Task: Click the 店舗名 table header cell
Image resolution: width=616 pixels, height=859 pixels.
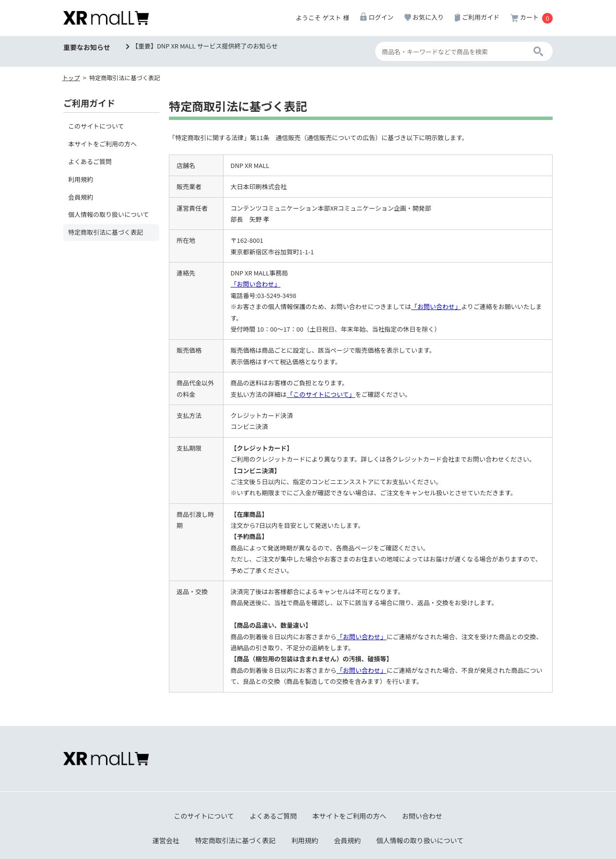Action: coord(196,166)
